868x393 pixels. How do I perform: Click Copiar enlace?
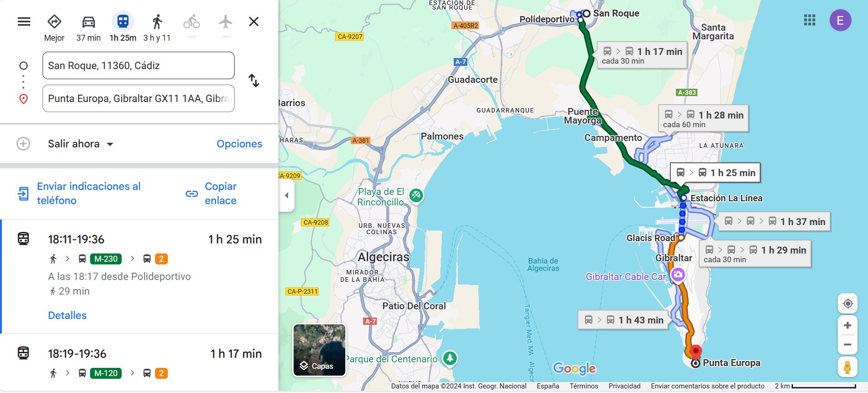pyautogui.click(x=220, y=194)
